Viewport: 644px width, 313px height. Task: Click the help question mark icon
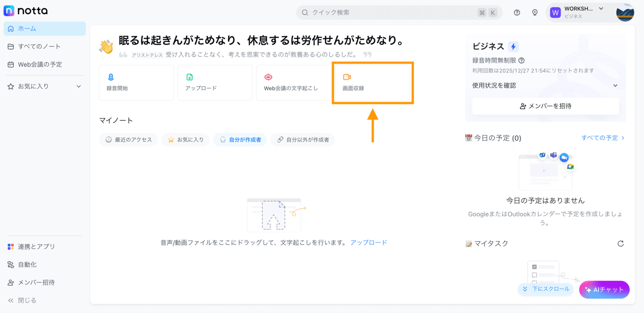coord(517,12)
